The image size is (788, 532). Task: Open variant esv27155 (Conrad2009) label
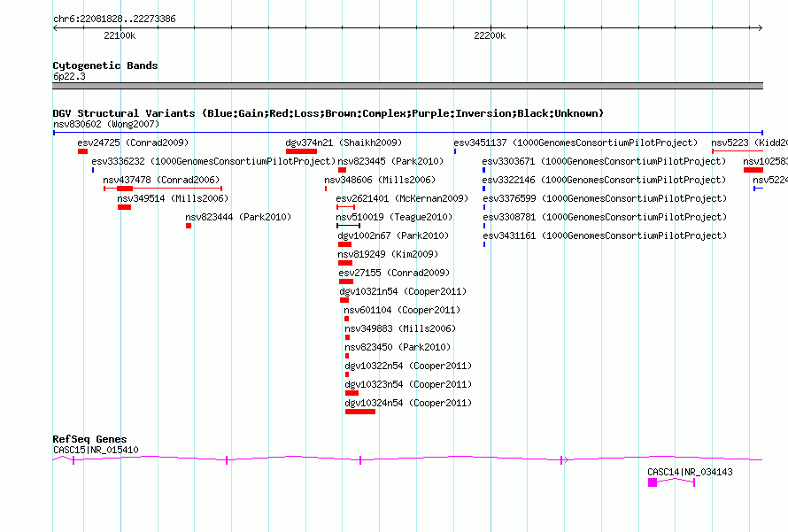[394, 273]
